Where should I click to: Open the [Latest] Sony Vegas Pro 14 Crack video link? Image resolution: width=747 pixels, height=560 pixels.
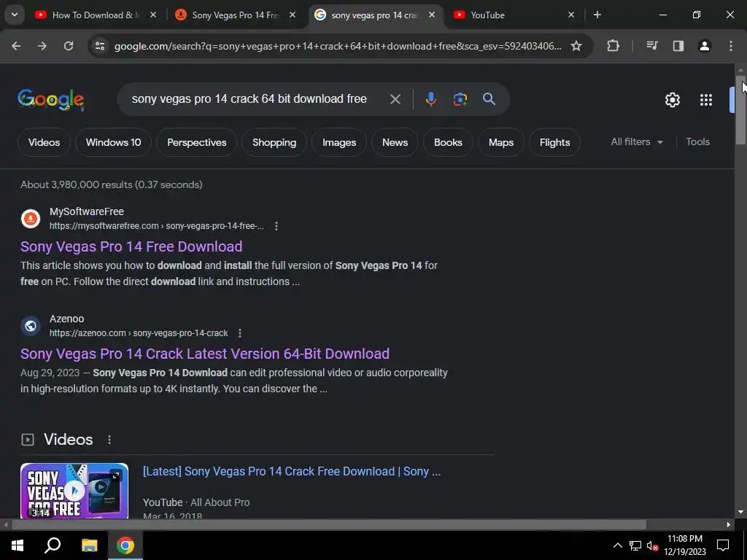point(292,472)
